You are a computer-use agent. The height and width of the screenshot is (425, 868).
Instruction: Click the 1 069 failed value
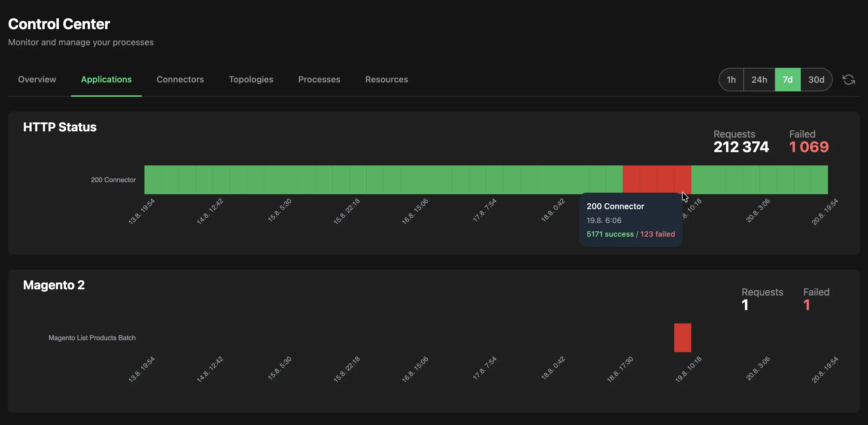(x=809, y=147)
